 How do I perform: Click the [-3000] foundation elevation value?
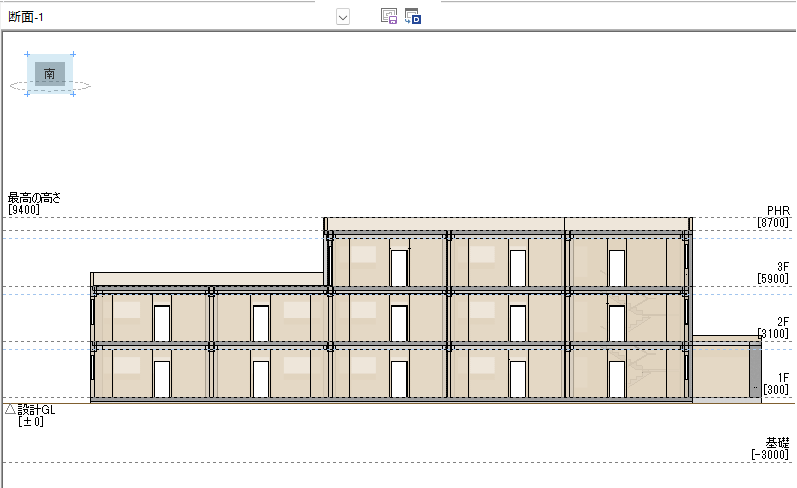[771, 455]
